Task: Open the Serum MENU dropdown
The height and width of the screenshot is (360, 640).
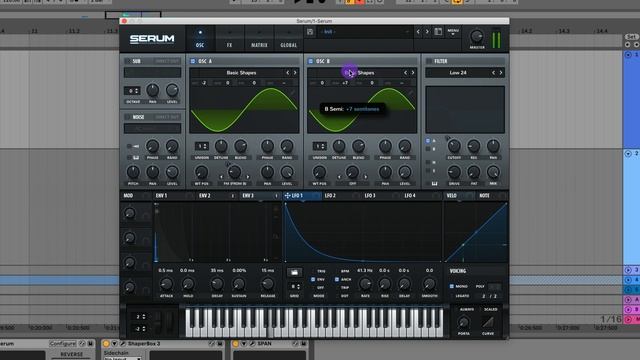Action: click(x=453, y=32)
